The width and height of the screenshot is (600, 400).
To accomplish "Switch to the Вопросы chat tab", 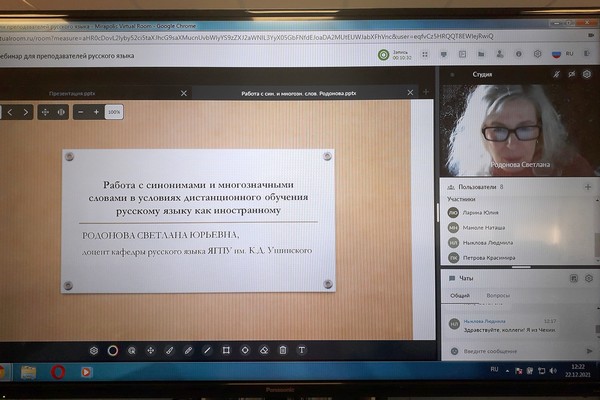I will [x=497, y=296].
